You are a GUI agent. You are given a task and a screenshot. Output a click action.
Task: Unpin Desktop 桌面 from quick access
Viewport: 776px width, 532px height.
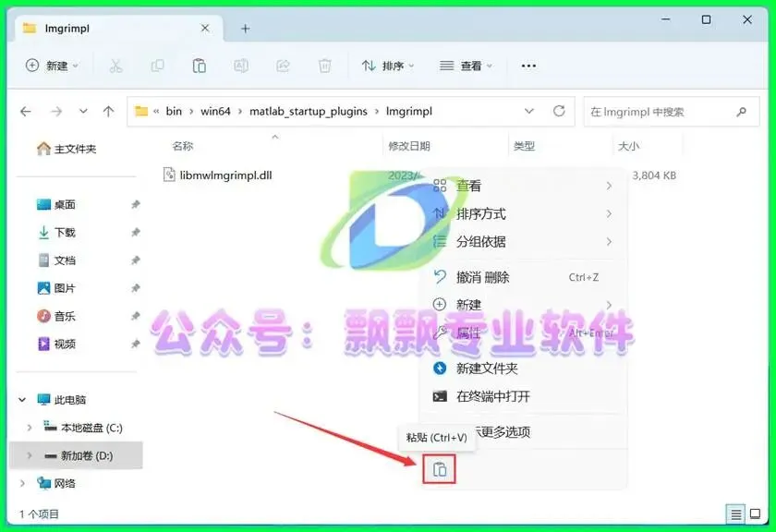coord(135,204)
